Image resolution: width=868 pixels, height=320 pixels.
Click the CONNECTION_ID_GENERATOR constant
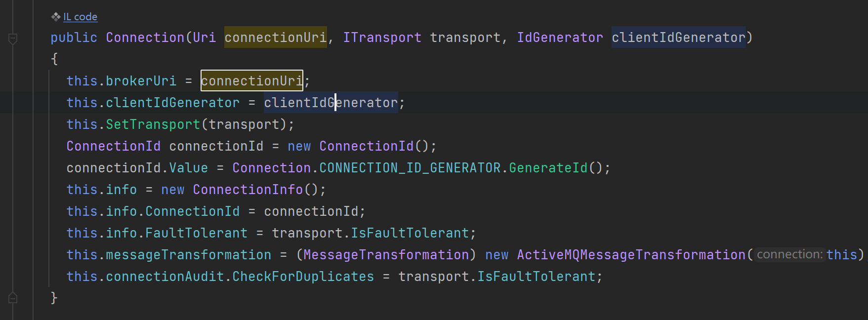point(410,168)
